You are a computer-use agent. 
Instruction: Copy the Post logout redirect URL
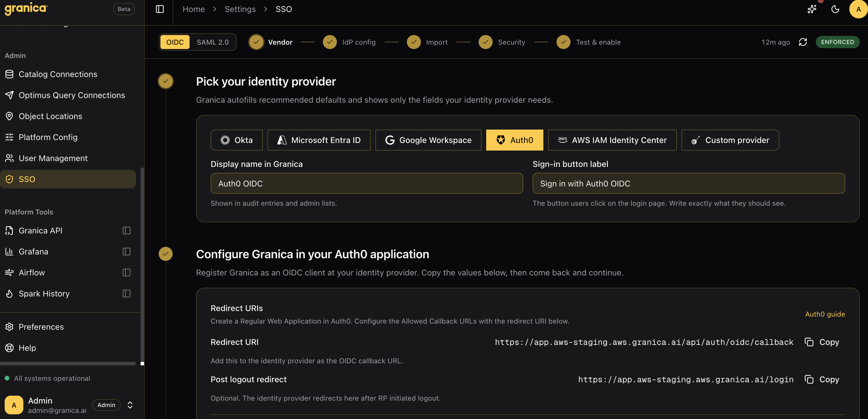tap(822, 380)
